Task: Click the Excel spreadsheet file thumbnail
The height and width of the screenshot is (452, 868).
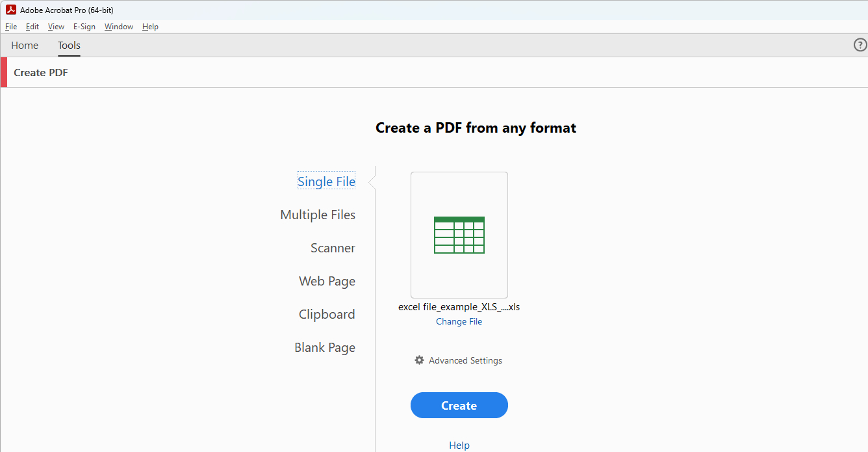Action: coord(459,235)
